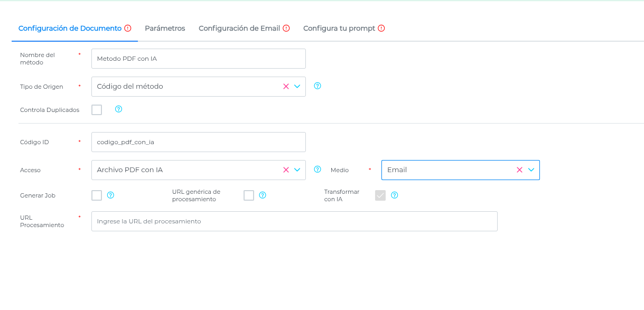This screenshot has height=310, width=644.
Task: Click help icon for URL genérica de procesamiento
Action: [263, 195]
